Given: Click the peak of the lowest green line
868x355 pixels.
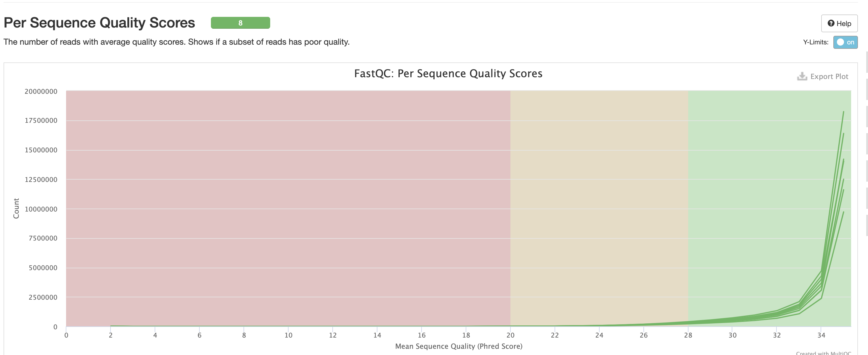Looking at the screenshot, I should [843, 212].
